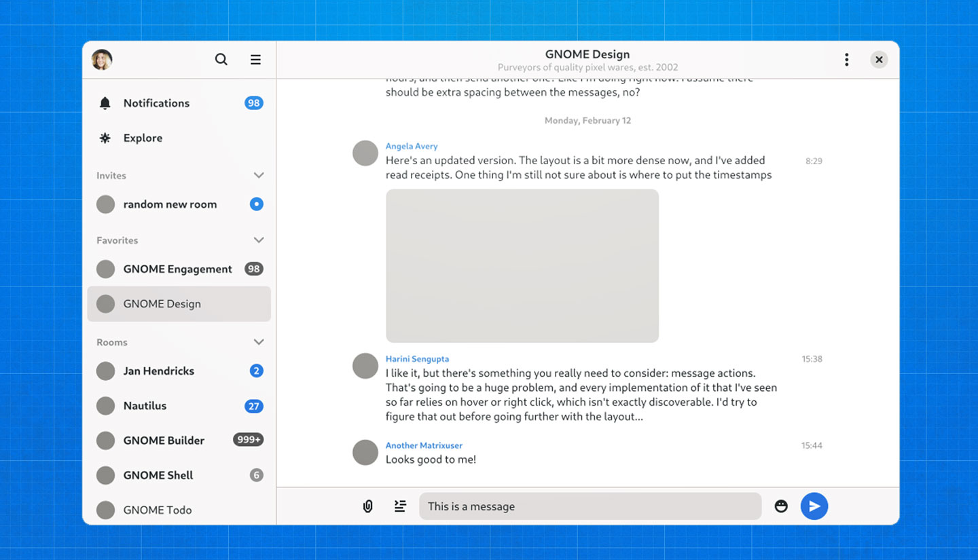Click your profile avatar in the sidebar

[101, 59]
